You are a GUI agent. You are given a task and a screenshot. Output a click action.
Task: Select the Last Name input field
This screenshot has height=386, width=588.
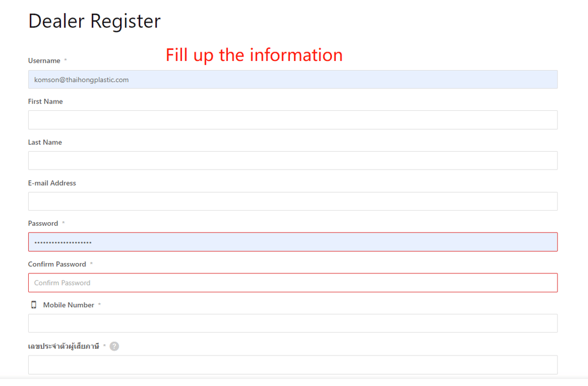(x=292, y=161)
